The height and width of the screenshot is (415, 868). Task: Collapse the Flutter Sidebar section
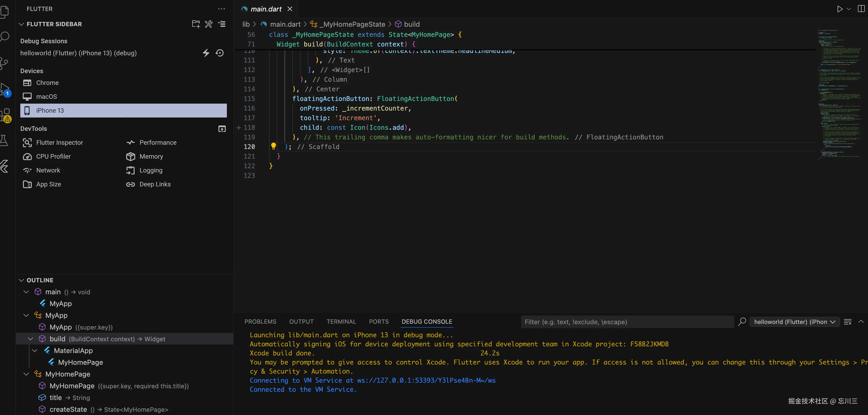pos(21,24)
